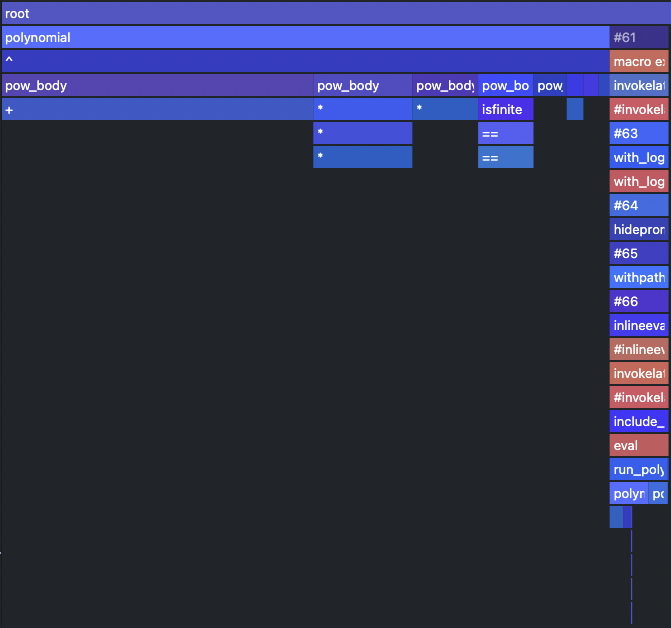Viewport: 671px width, 628px height.
Task: Select the hideprompt frame
Action: 639,229
